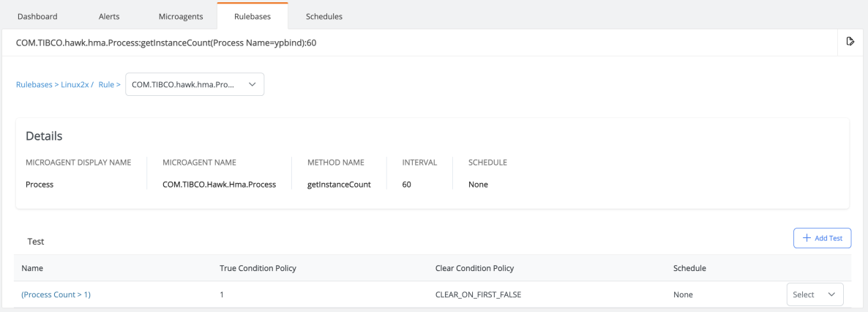Navigate to the Linux2x breadcrumb link
The height and width of the screenshot is (312, 868).
coord(75,85)
